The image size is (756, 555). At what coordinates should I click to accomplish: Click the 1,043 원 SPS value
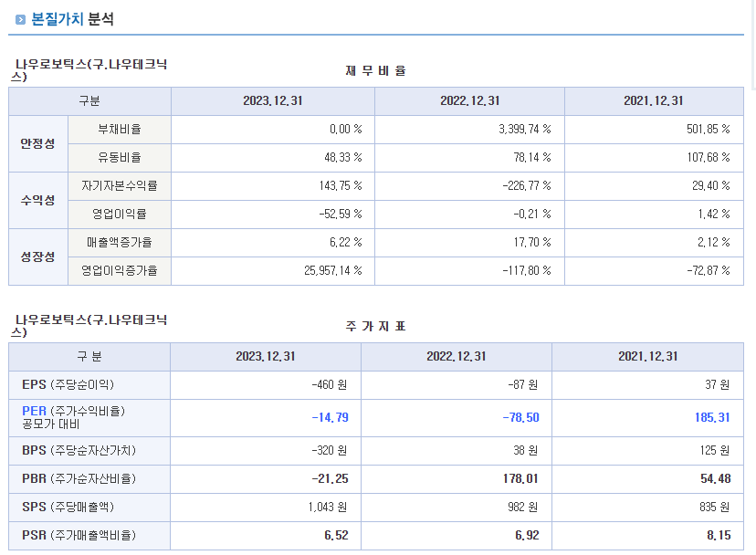click(x=328, y=508)
